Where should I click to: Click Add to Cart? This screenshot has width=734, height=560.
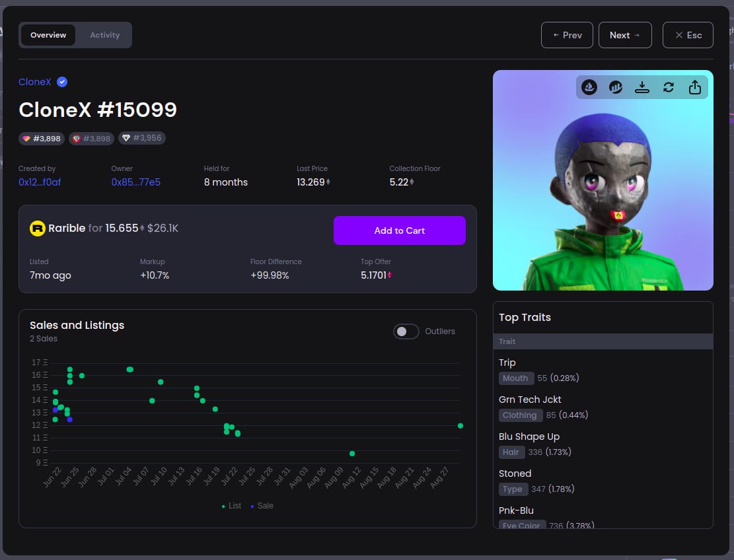(x=399, y=230)
